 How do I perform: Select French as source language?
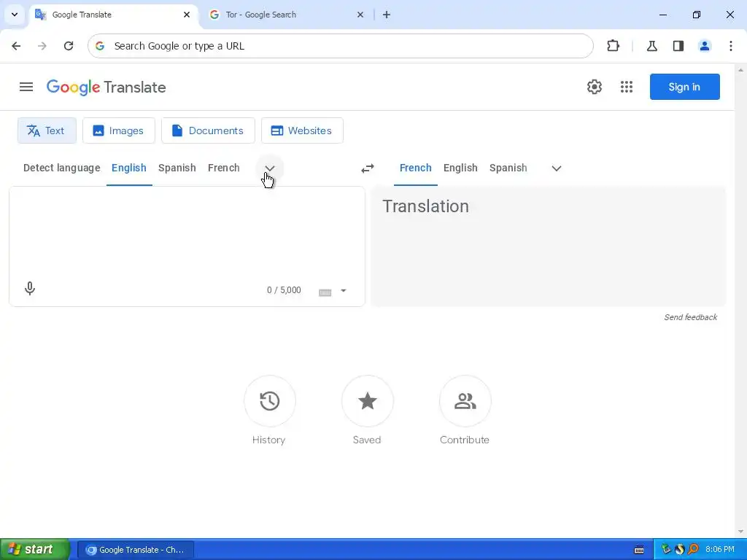coord(223,168)
